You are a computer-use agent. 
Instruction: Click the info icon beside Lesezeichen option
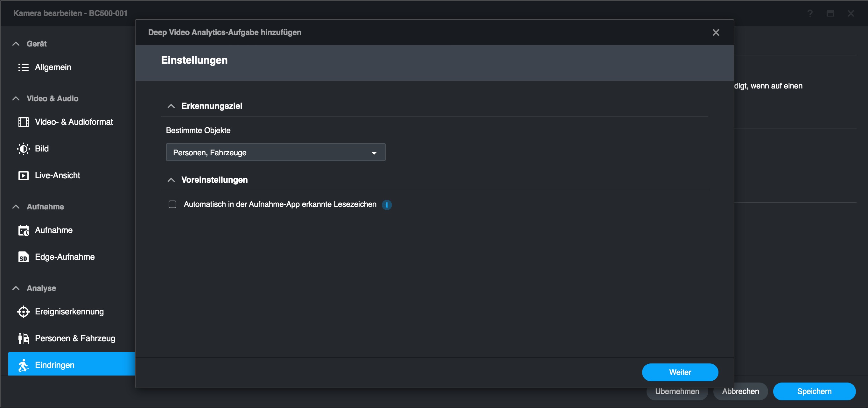pyautogui.click(x=387, y=205)
